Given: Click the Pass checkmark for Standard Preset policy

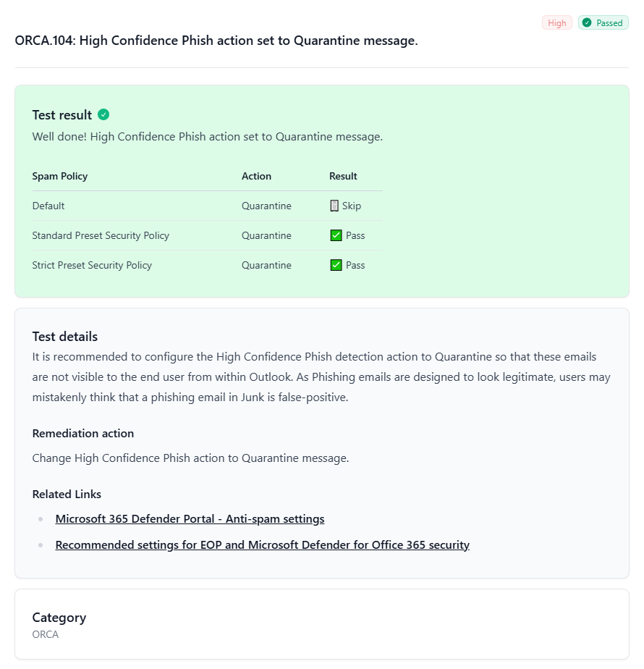Looking at the screenshot, I should [336, 235].
